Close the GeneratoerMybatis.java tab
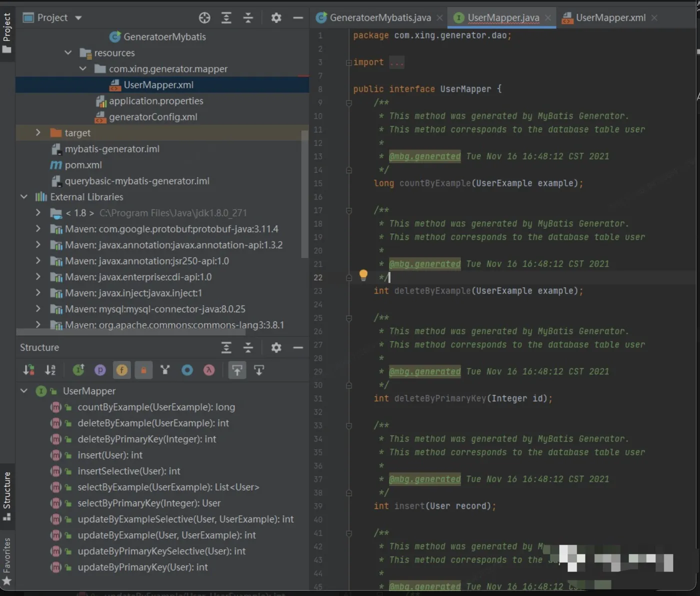This screenshot has height=596, width=700. coord(439,18)
